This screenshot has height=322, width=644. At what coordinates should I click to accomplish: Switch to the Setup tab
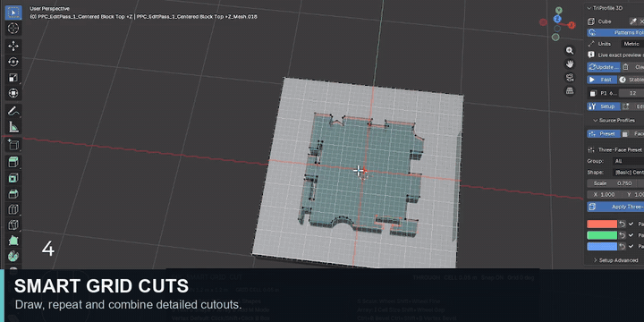pos(603,106)
